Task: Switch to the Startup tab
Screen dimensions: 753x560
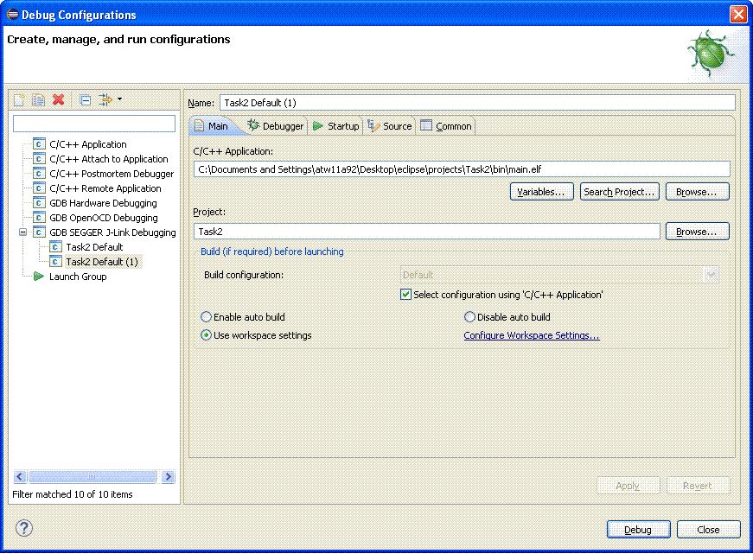Action: tap(335, 125)
